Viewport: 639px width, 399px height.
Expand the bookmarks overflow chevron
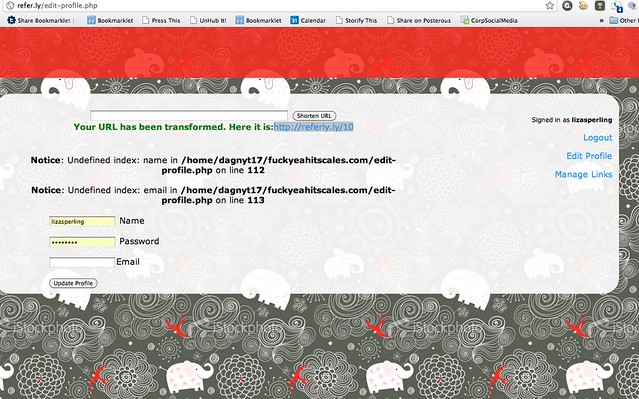click(602, 20)
